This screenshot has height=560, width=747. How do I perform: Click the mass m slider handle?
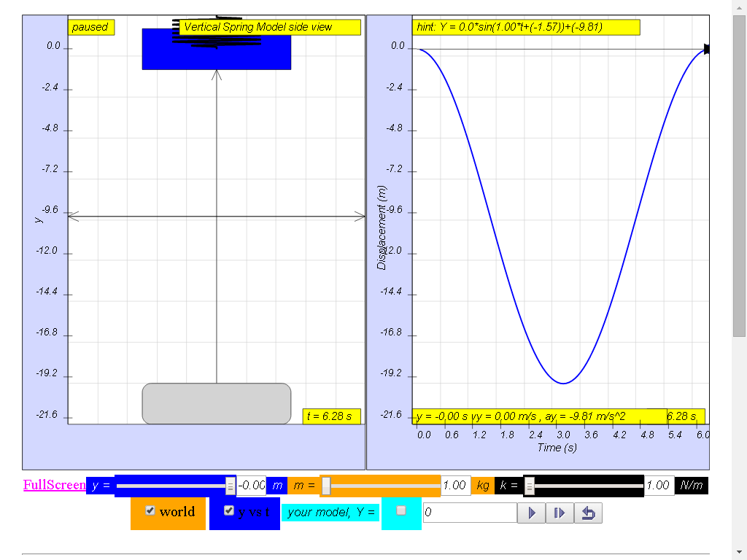[326, 486]
